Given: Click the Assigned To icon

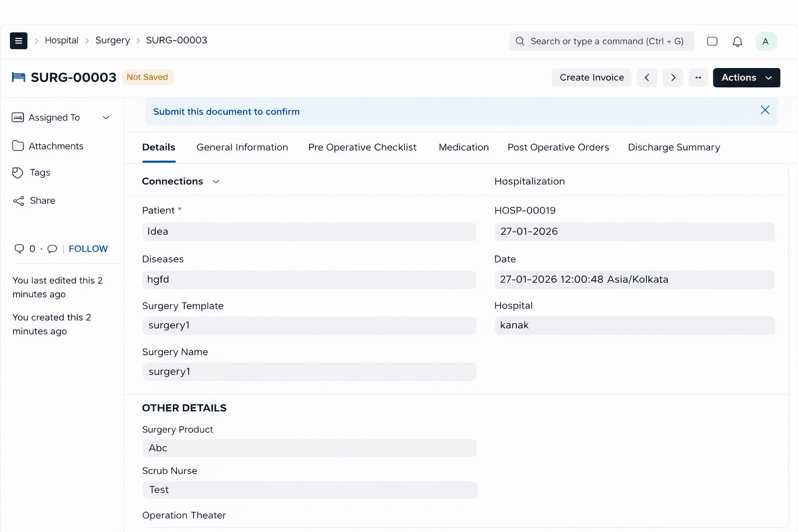Looking at the screenshot, I should click(18, 117).
